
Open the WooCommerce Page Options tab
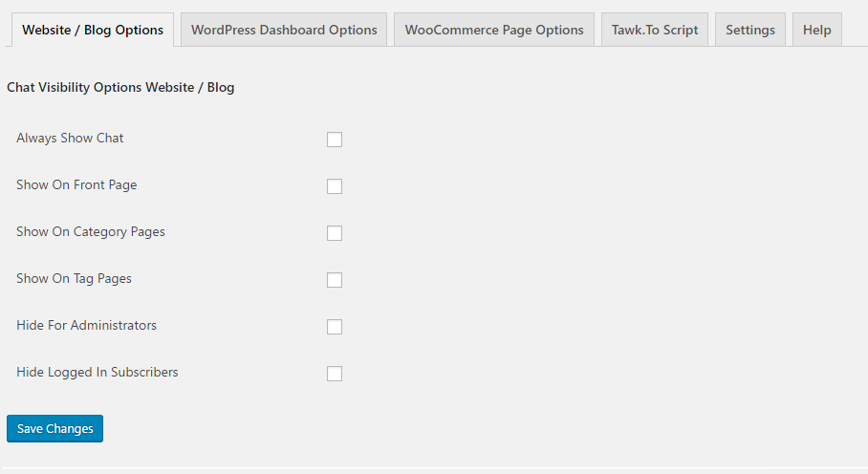click(x=494, y=30)
